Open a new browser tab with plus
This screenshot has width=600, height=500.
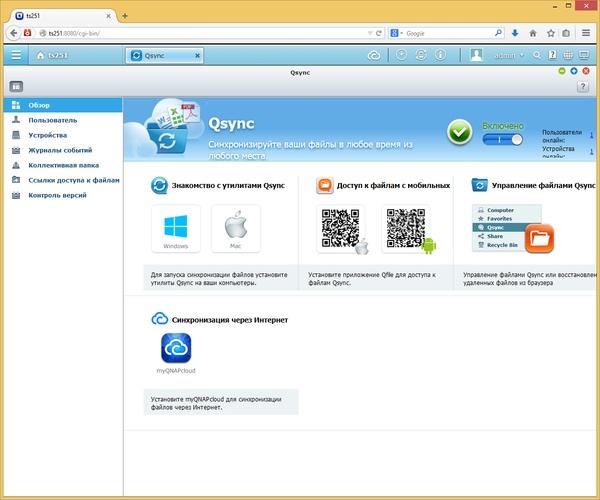125,16
